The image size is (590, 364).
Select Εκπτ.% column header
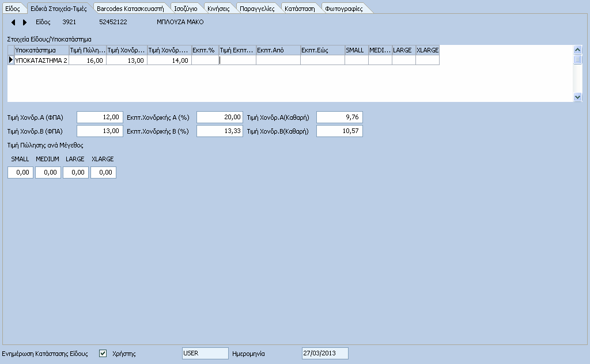coord(205,50)
